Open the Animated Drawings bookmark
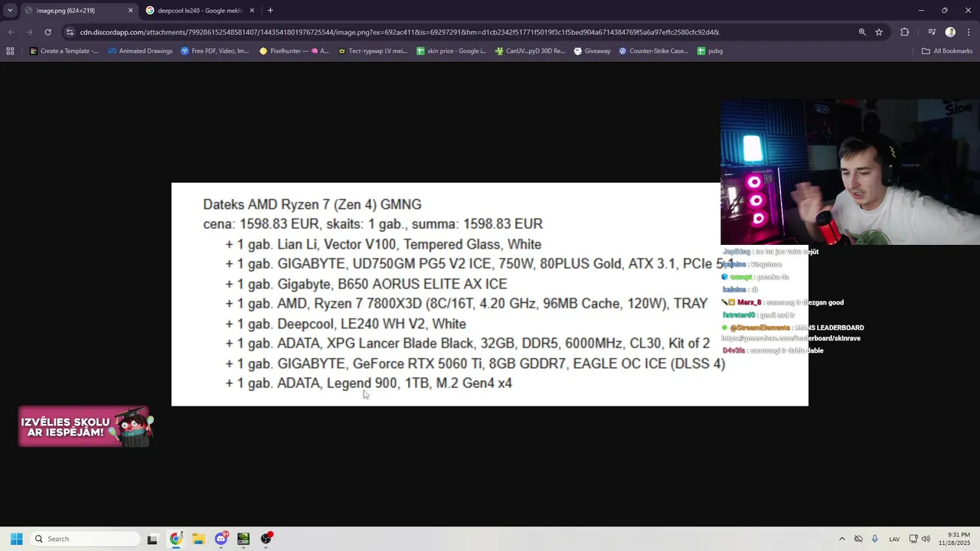980x551 pixels. pos(140,51)
